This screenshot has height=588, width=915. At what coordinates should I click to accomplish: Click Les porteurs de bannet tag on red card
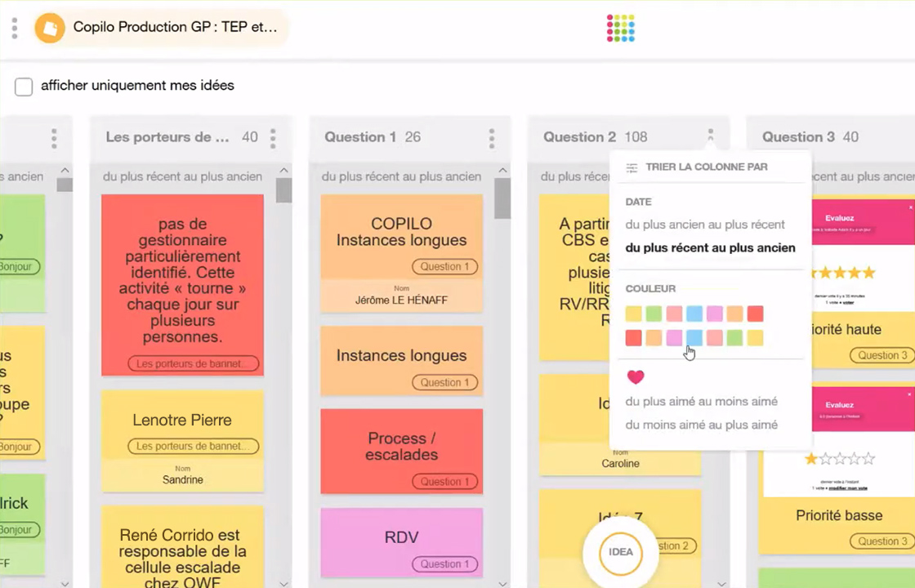point(193,363)
